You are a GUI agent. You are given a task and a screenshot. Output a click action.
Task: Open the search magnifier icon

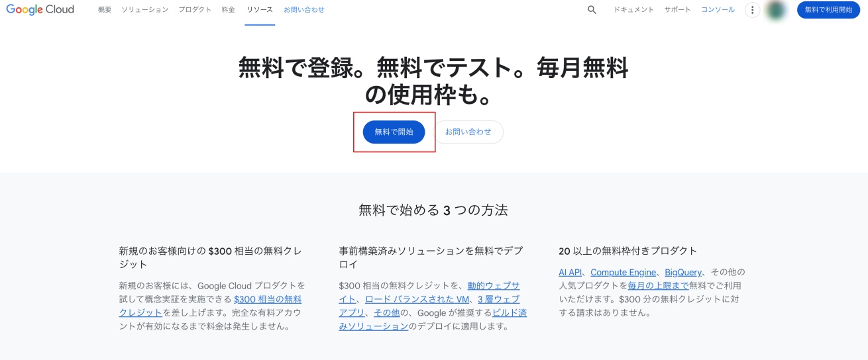[x=592, y=10]
